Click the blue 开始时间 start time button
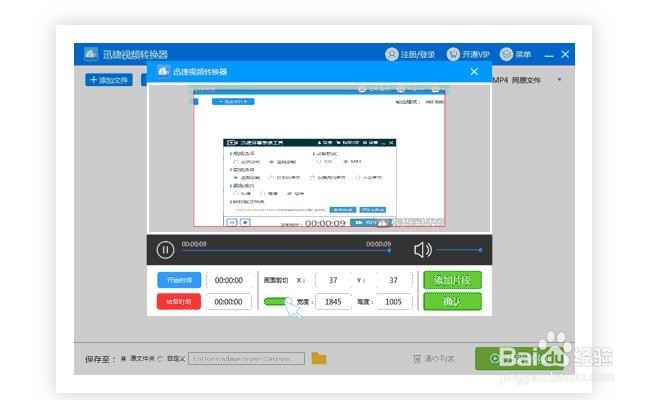The image size is (650, 400). click(179, 280)
